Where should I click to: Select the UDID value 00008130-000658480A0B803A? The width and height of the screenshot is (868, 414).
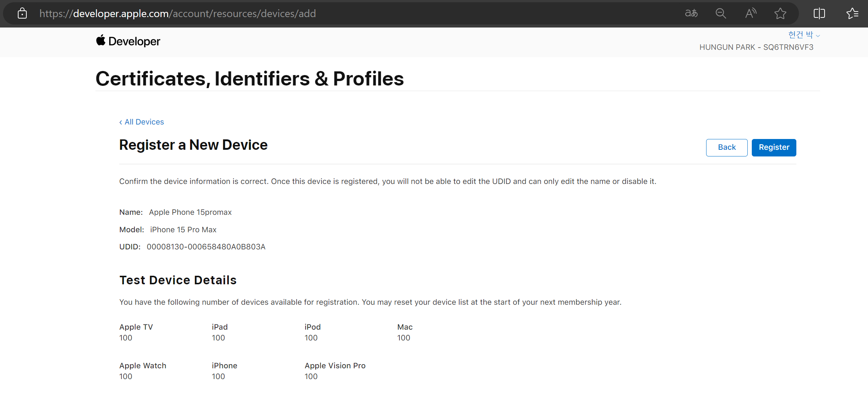(x=206, y=247)
